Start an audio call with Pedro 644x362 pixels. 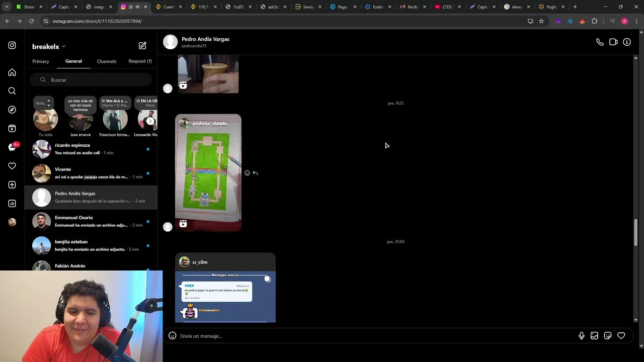600,42
